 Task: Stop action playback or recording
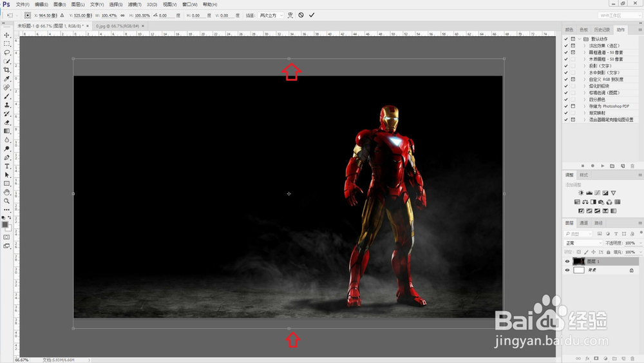pos(582,166)
